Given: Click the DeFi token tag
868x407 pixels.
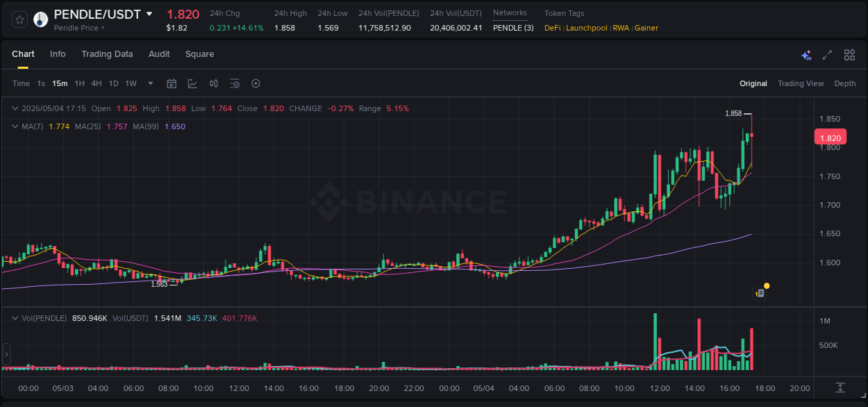Looking at the screenshot, I should (x=553, y=28).
